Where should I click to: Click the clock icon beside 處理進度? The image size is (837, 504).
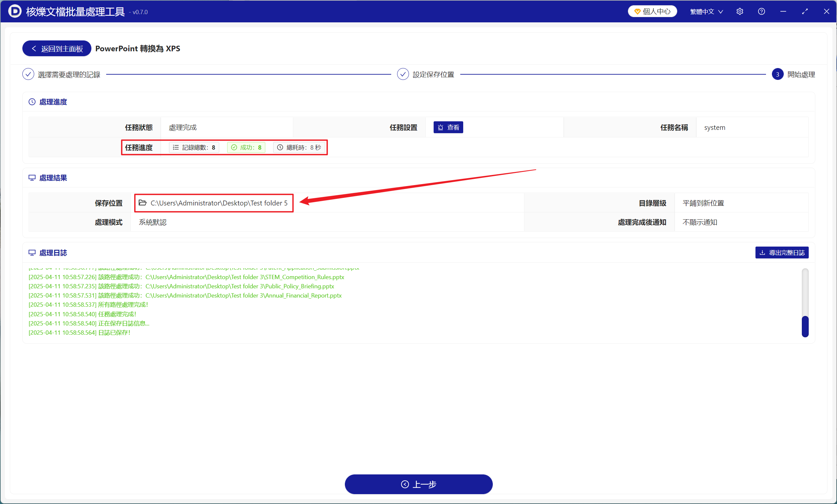32,102
